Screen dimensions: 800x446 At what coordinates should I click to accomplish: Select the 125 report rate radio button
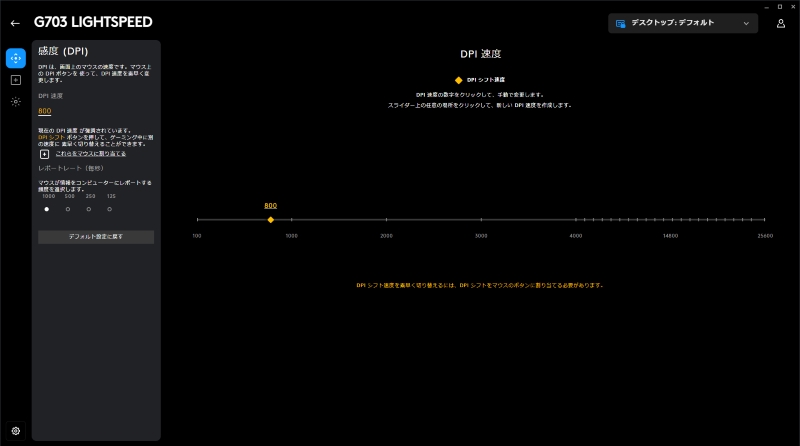pos(109,209)
